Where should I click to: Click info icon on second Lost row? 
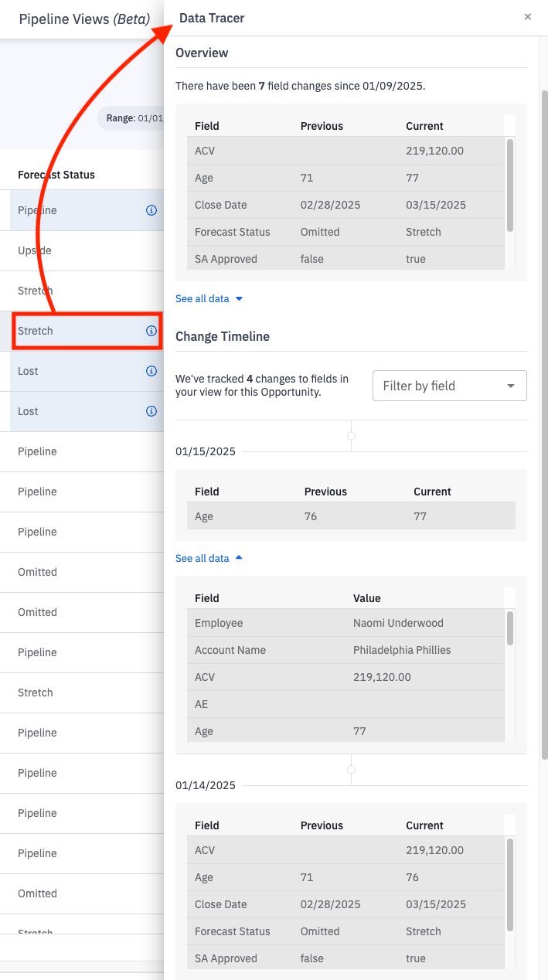pos(151,411)
